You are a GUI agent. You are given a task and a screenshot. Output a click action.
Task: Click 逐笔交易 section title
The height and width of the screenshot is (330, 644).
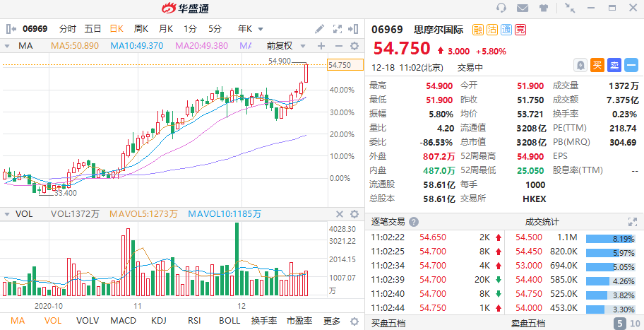click(x=388, y=222)
